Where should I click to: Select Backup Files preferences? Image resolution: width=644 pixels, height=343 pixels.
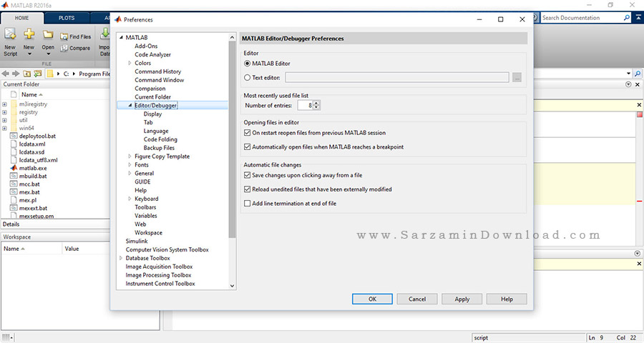(159, 148)
